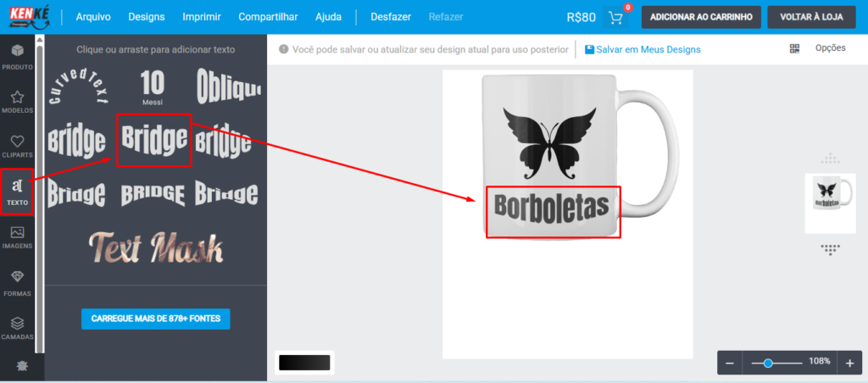The height and width of the screenshot is (383, 868).
Task: Open the Designs menu
Action: [147, 17]
